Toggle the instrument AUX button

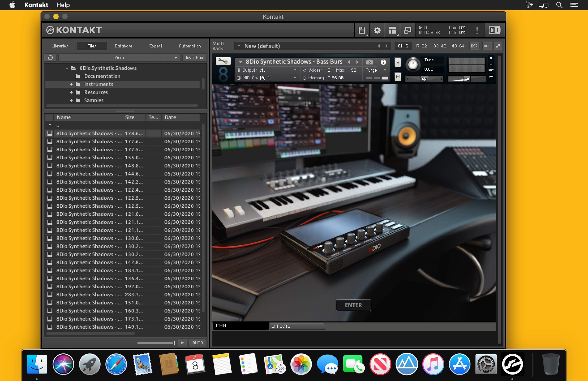491,70
